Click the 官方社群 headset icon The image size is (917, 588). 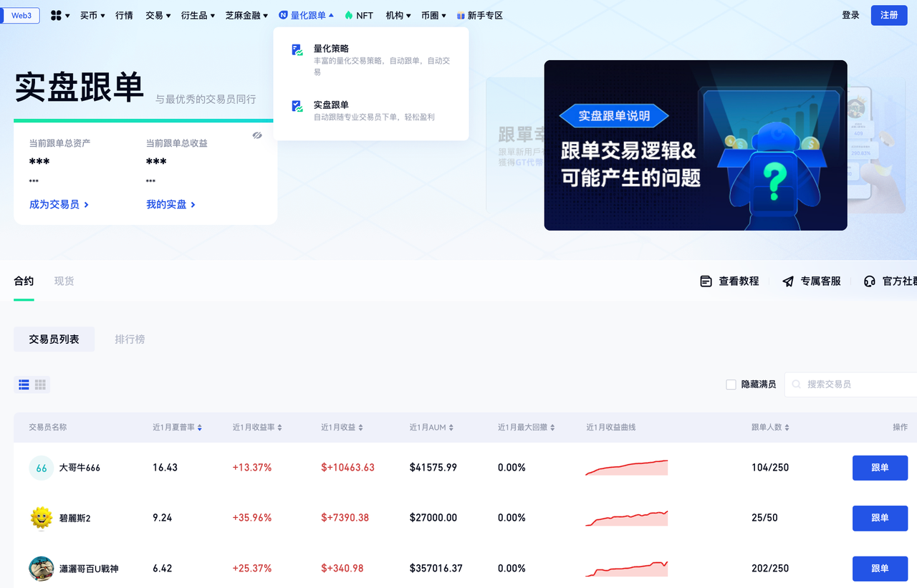pos(870,281)
